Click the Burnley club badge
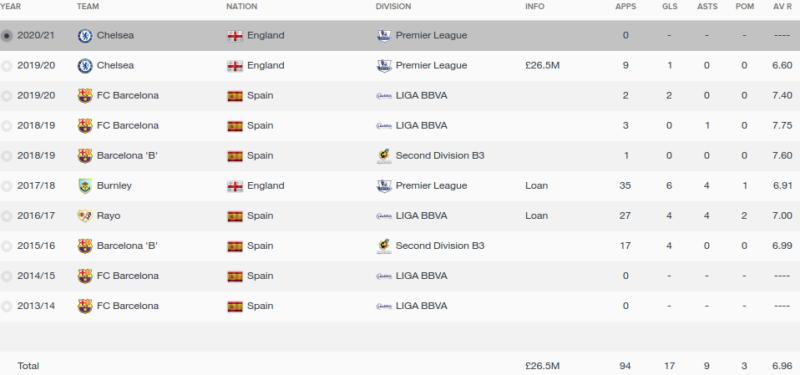800x375 pixels. (x=85, y=186)
